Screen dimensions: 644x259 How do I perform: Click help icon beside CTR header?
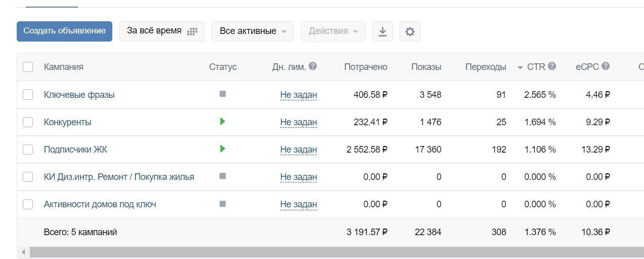(552, 66)
